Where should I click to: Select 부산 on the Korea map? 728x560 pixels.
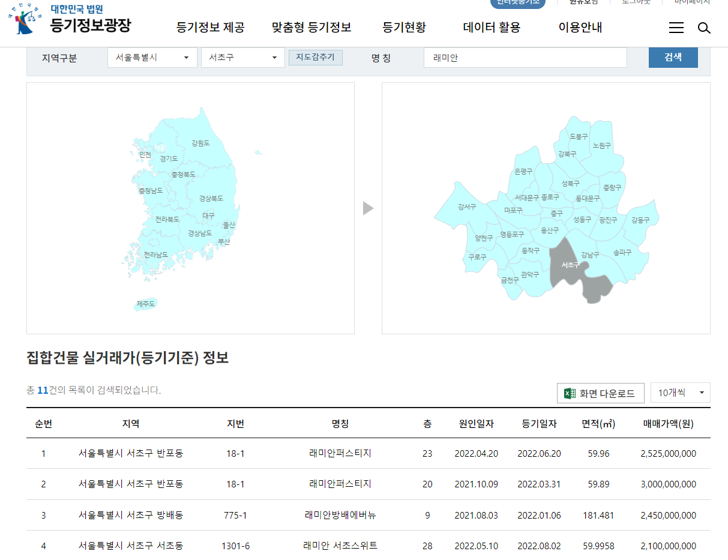[224, 242]
